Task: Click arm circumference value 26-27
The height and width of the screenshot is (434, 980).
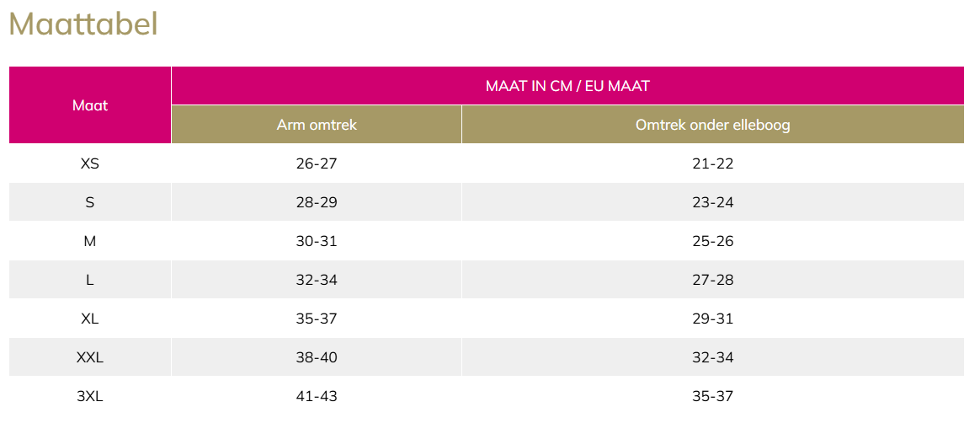Action: pyautogui.click(x=317, y=163)
